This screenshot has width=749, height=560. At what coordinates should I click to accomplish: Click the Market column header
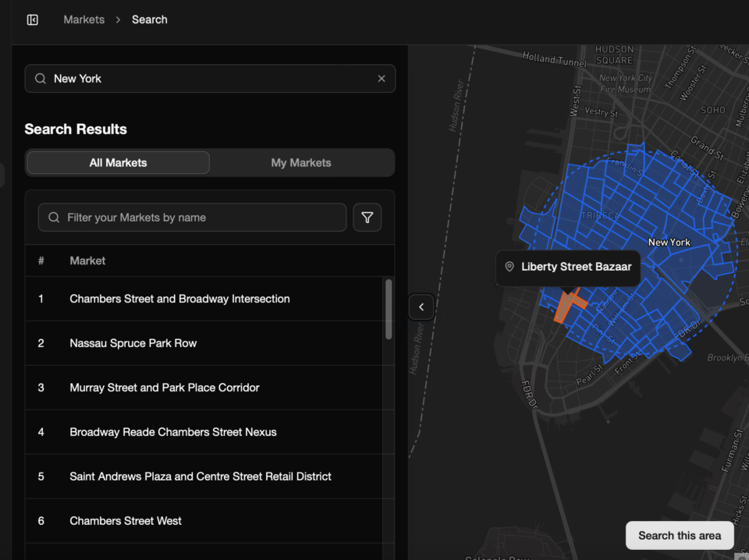tap(87, 261)
